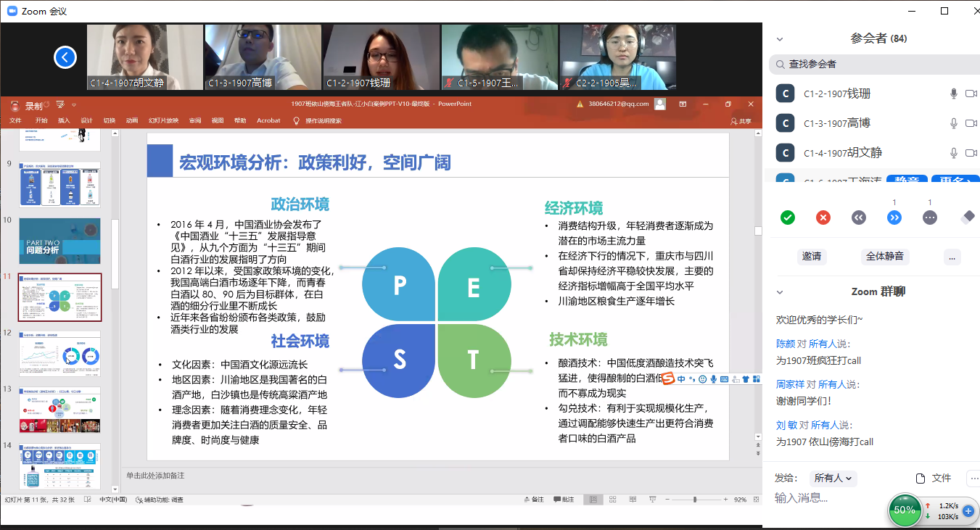Click the 邀请 invite button
The image size is (980, 530).
pos(812,257)
